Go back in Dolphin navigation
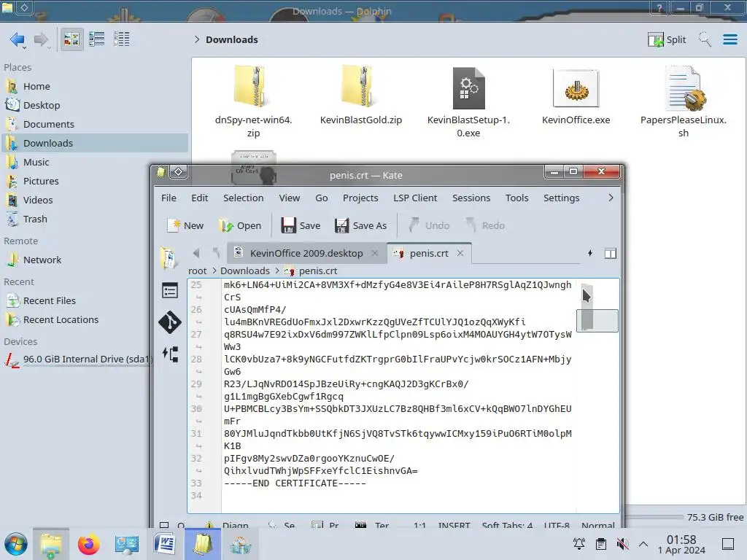This screenshot has width=747, height=560. coord(18,39)
